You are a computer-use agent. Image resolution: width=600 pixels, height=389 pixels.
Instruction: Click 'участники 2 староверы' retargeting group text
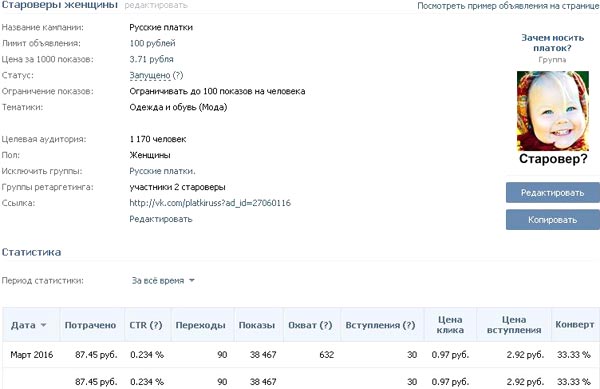[177, 187]
